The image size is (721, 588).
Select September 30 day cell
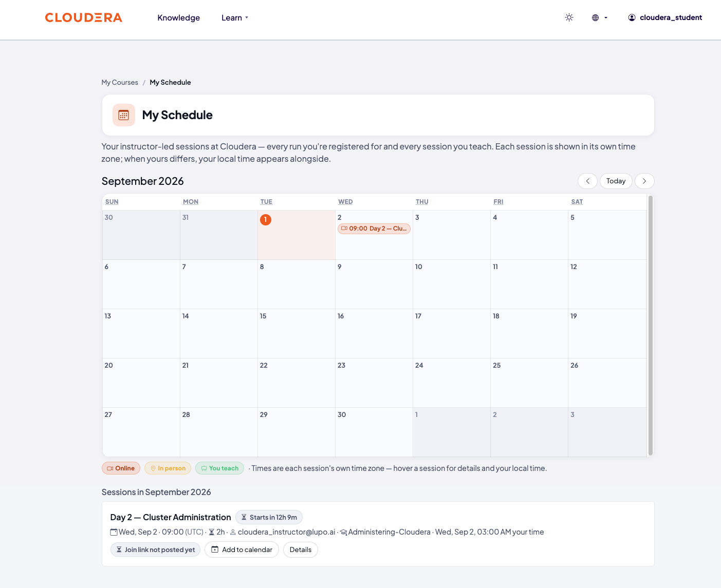pos(374,432)
